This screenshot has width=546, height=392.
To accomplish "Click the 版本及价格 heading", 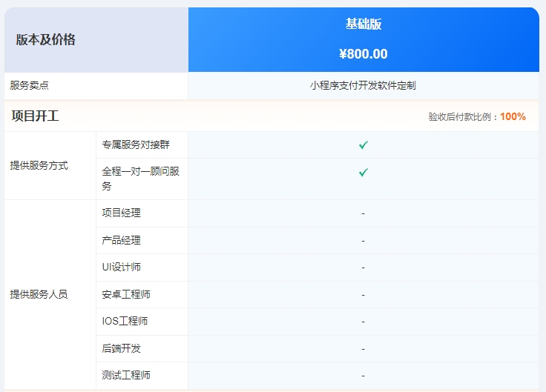I will pyautogui.click(x=45, y=40).
